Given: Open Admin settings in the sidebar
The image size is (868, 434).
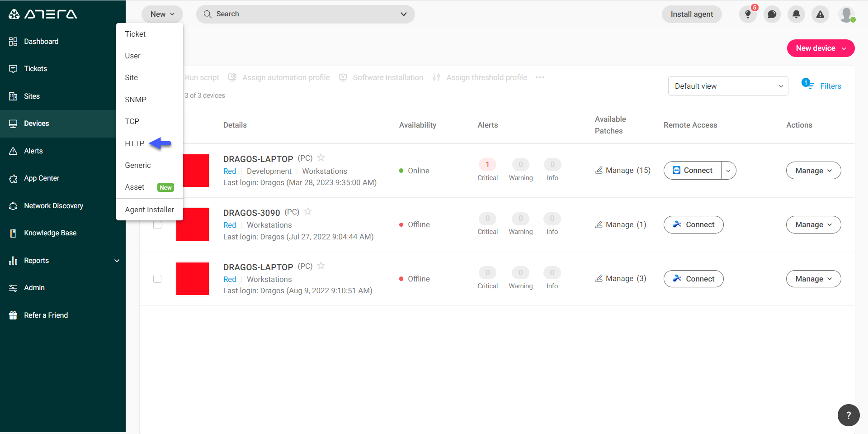Looking at the screenshot, I should pyautogui.click(x=34, y=288).
